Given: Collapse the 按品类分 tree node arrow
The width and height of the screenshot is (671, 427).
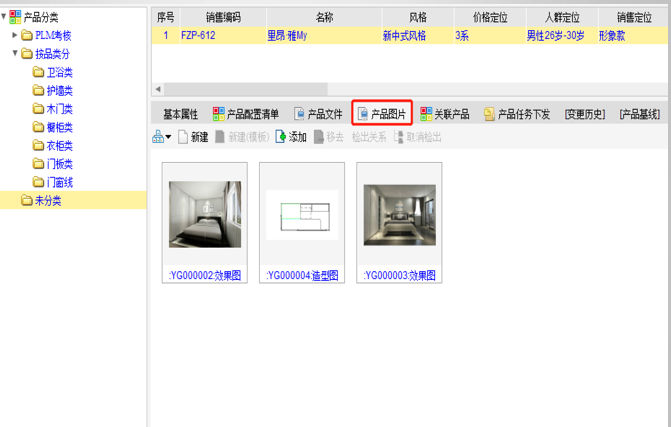Looking at the screenshot, I should 15,53.
